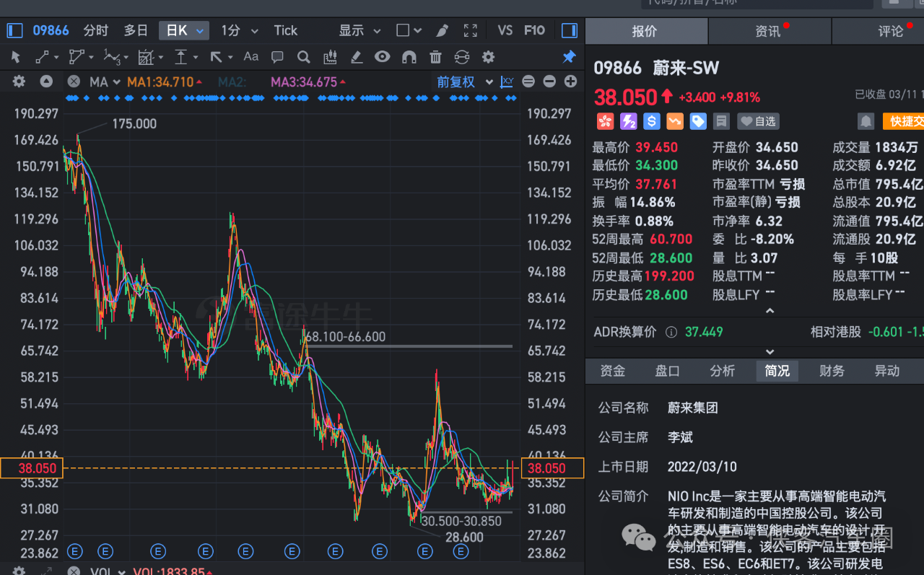Click the sync drawings circular icon
The height and width of the screenshot is (575, 924).
[462, 56]
